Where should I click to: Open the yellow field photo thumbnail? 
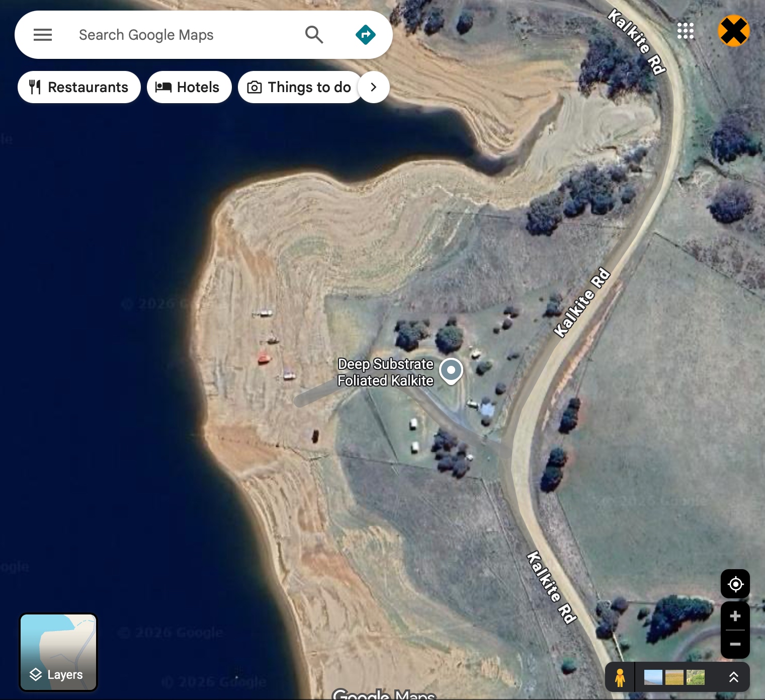click(x=674, y=677)
